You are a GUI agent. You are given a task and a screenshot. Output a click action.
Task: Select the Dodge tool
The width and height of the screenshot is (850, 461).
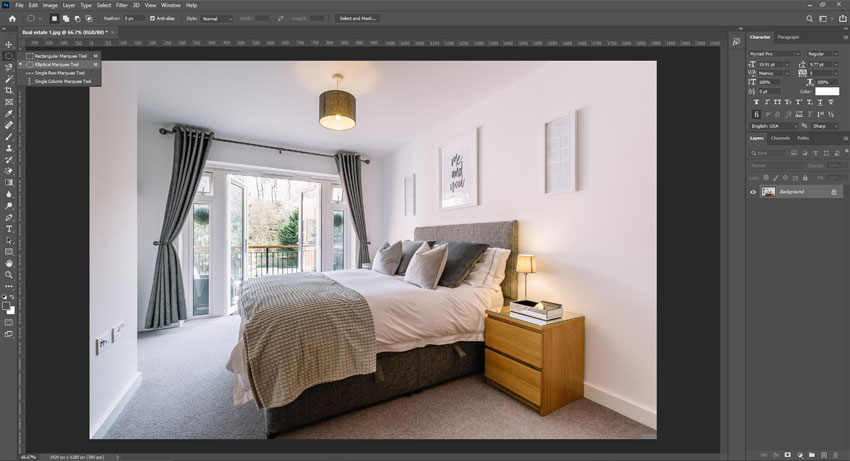tap(9, 206)
